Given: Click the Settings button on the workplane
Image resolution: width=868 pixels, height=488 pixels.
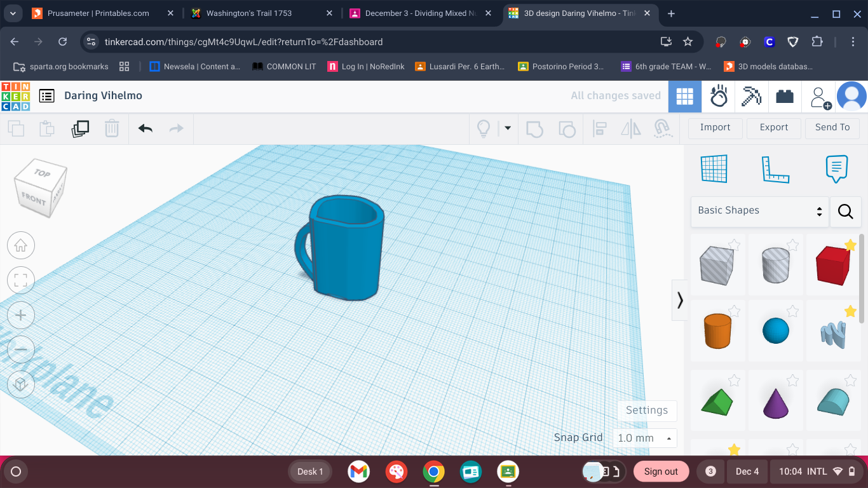Looking at the screenshot, I should point(647,410).
